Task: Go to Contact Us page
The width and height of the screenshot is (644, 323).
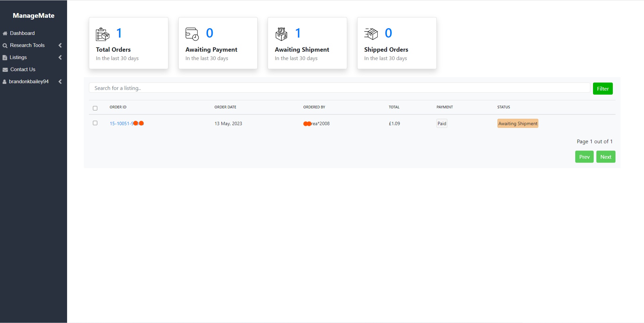Action: pyautogui.click(x=22, y=70)
